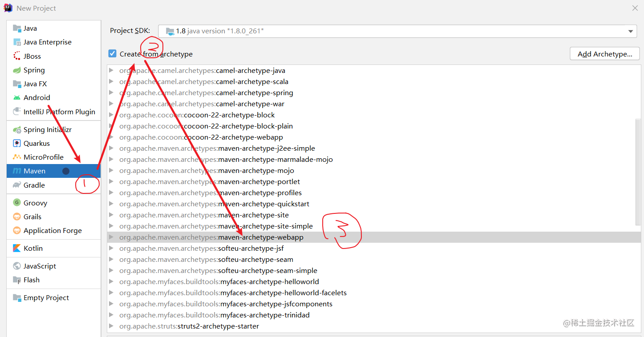Select the Spring leaf icon

(17, 70)
